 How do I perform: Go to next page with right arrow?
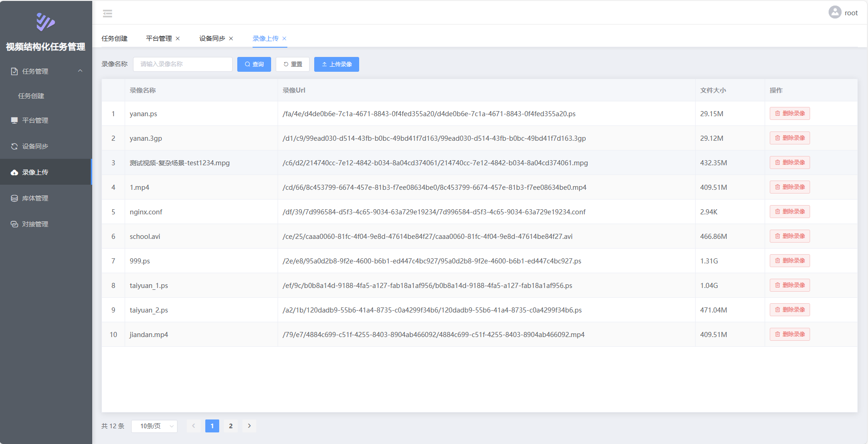tap(249, 426)
